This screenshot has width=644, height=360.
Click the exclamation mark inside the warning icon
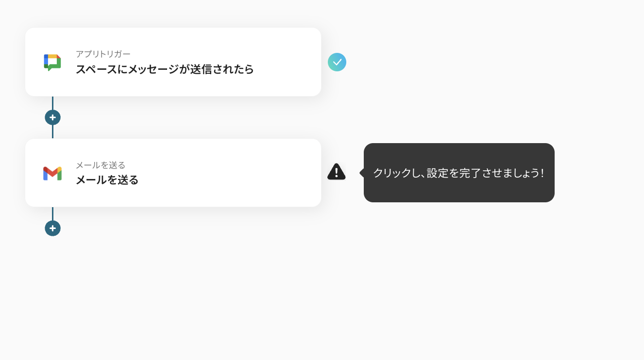pyautogui.click(x=336, y=173)
